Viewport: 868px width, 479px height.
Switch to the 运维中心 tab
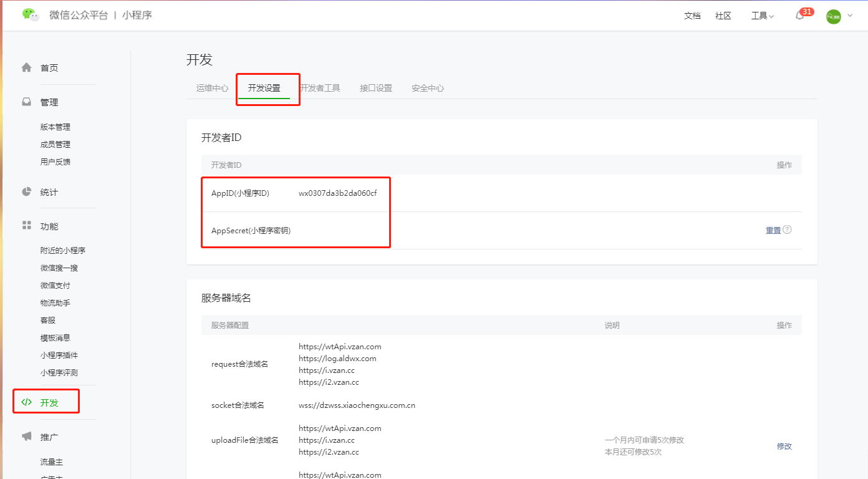click(x=212, y=88)
